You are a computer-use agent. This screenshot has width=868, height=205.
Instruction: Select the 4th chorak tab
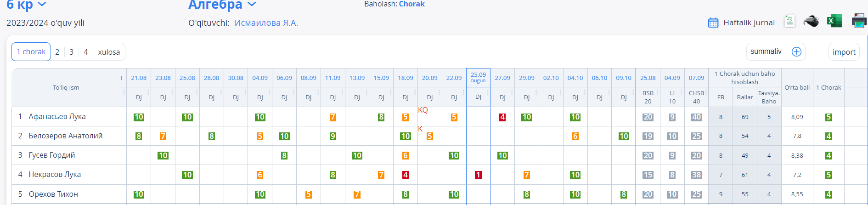(86, 52)
